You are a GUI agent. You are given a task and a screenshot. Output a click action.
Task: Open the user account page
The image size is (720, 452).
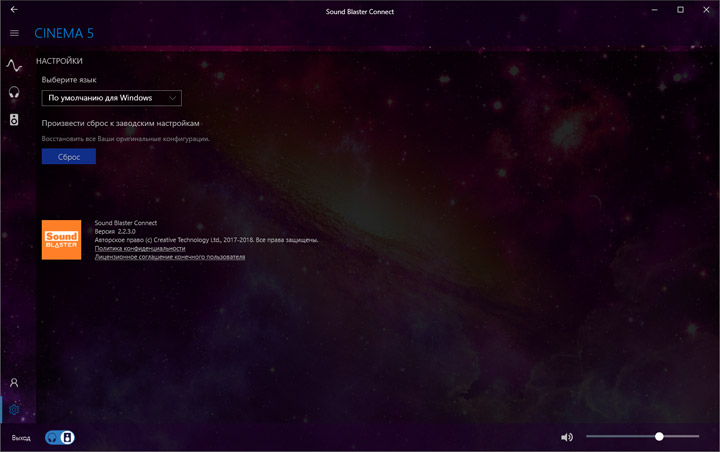pyautogui.click(x=14, y=383)
